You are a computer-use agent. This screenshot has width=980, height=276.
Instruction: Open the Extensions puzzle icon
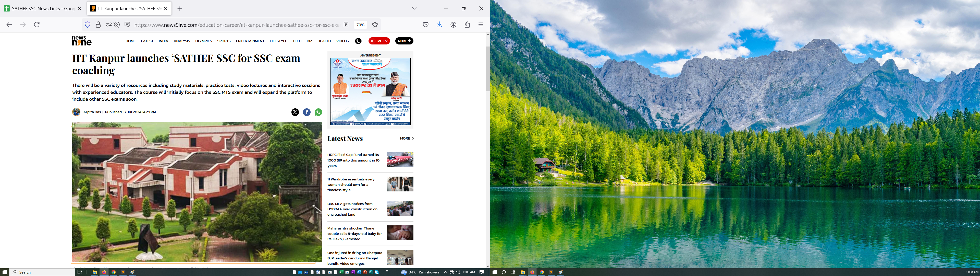click(x=467, y=25)
